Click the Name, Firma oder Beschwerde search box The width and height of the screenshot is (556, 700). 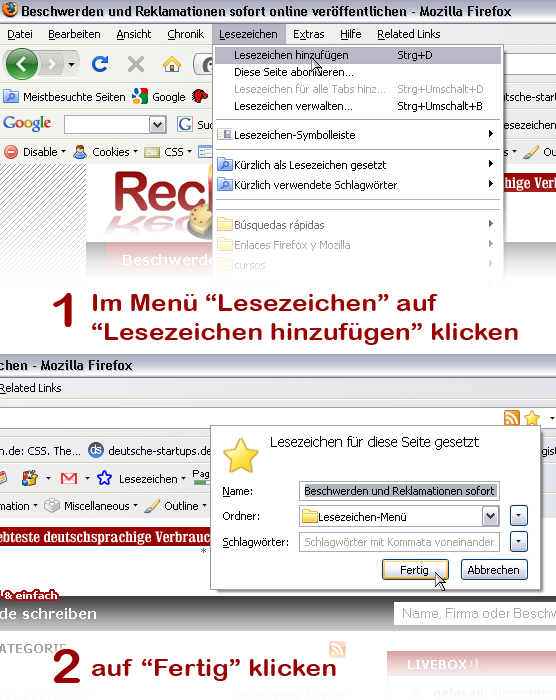tap(475, 613)
